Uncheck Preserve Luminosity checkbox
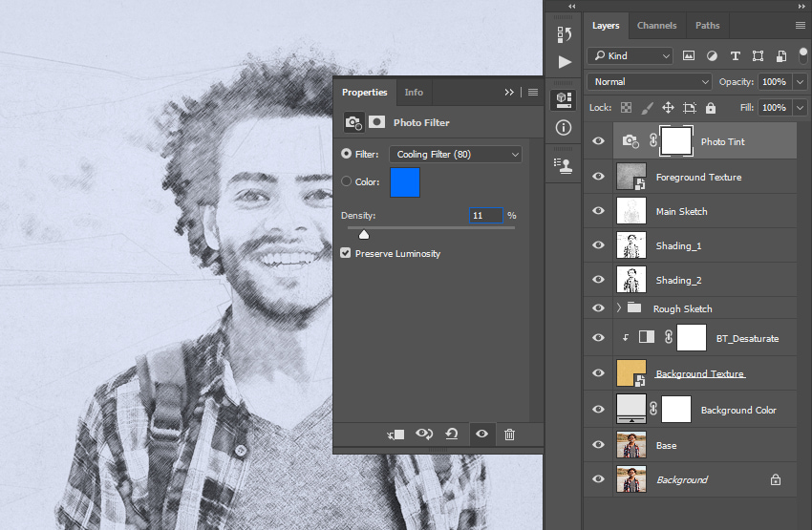The image size is (812, 530). [x=346, y=253]
